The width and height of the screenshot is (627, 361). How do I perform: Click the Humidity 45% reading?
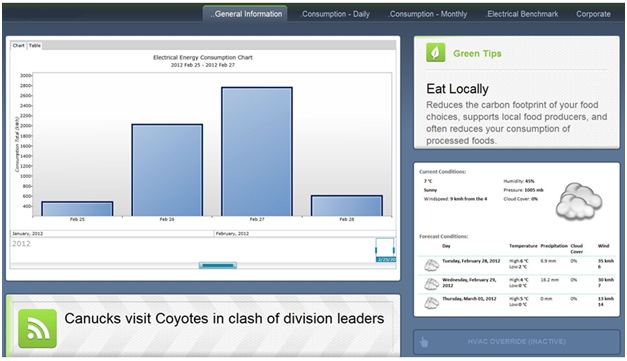click(x=519, y=181)
